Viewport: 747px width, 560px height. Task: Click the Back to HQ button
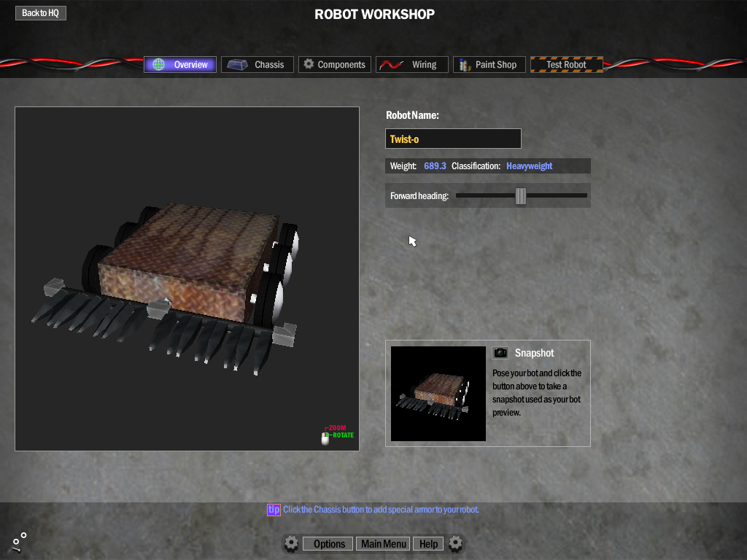(x=41, y=13)
